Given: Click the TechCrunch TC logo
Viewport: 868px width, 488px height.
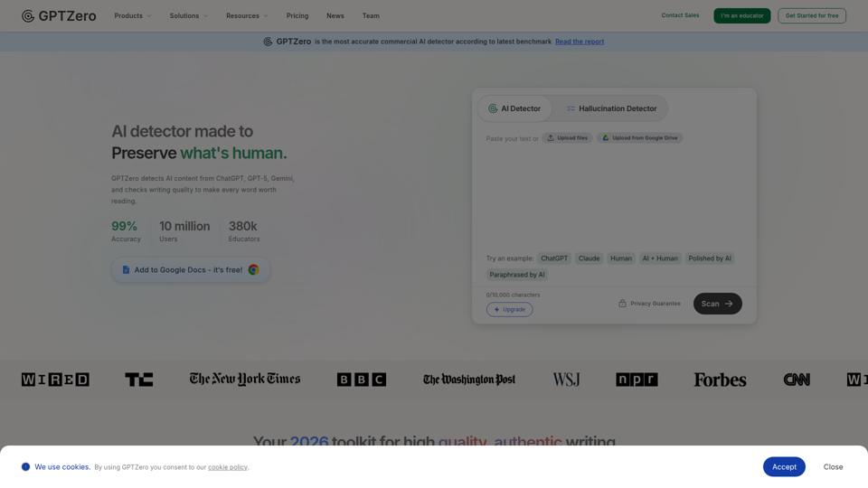Looking at the screenshot, I should point(139,380).
